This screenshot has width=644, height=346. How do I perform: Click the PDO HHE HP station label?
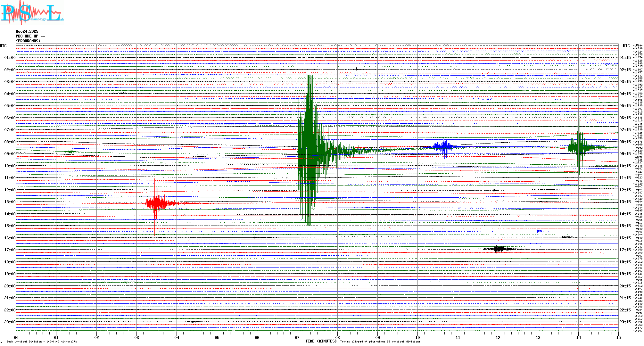[x=30, y=36]
